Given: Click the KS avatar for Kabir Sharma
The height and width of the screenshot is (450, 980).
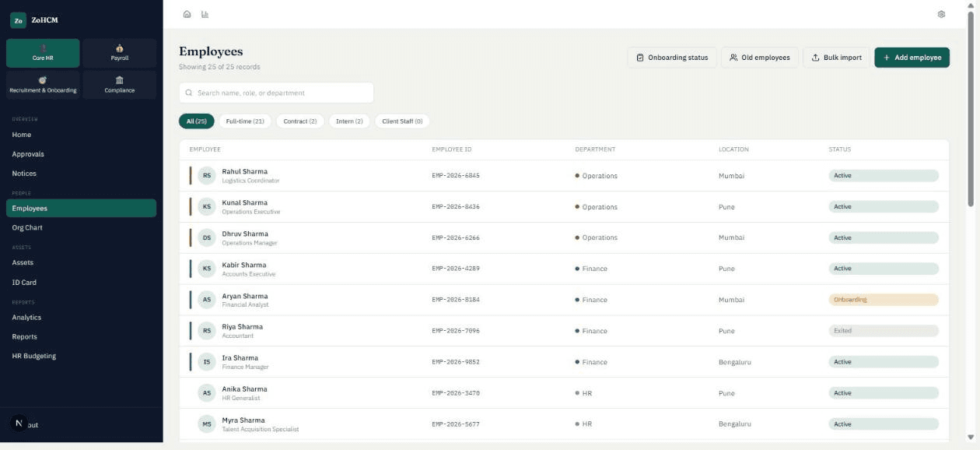Looking at the screenshot, I should [x=207, y=269].
